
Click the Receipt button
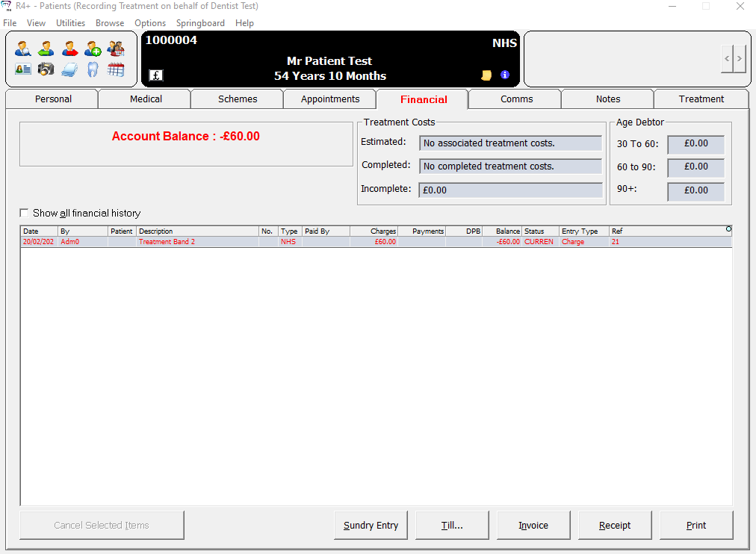pos(615,525)
